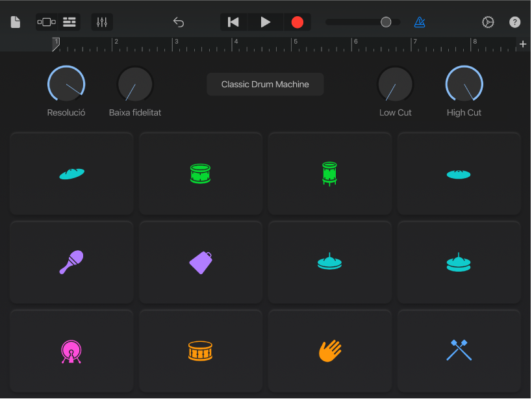The height and width of the screenshot is (399, 532).
Task: Play the crossed drumsticks pad
Action: tap(459, 350)
